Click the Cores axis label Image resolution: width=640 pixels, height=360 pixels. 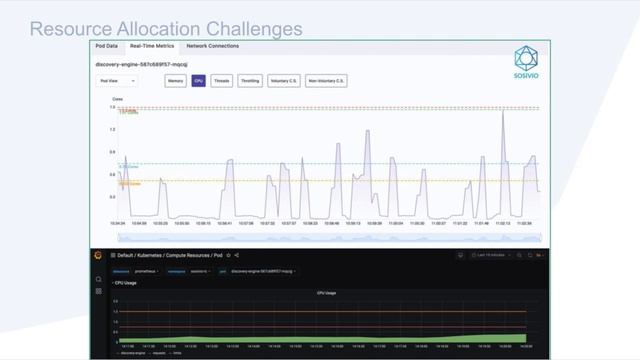117,99
